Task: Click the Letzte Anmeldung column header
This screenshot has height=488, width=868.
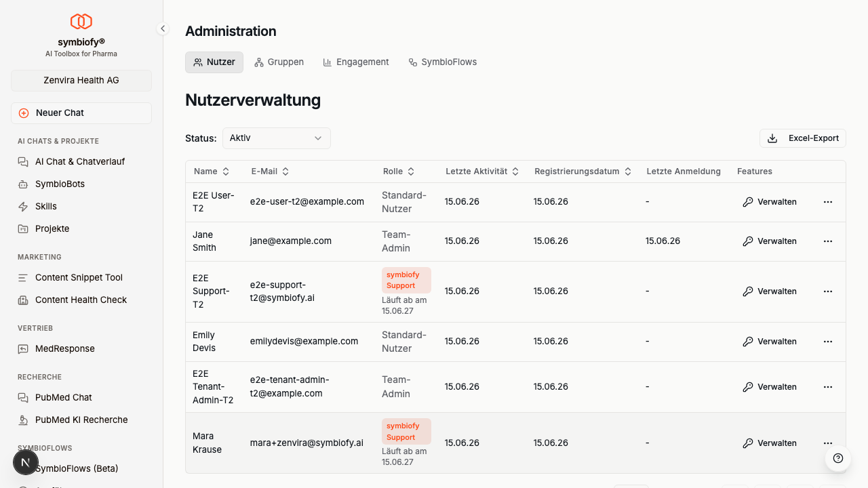Action: pyautogui.click(x=684, y=171)
